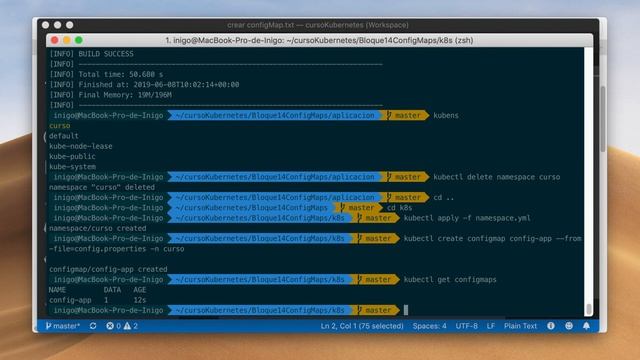
Task: Minimize terminal window with yellow button
Action: point(67,40)
